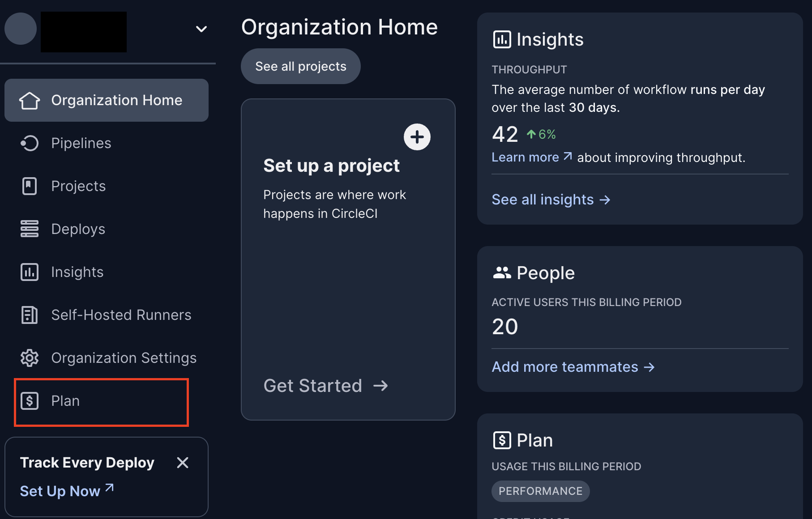This screenshot has height=519, width=812.
Task: Click the Projects bookmark icon
Action: [30, 186]
